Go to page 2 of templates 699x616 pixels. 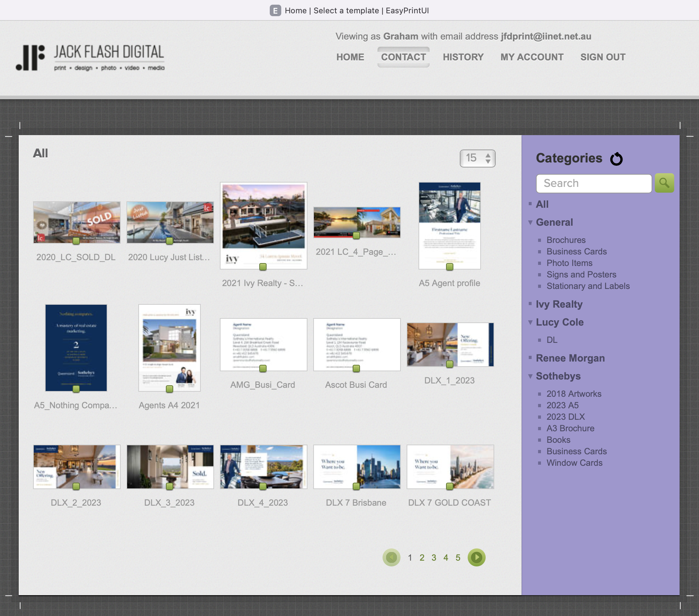tap(422, 558)
